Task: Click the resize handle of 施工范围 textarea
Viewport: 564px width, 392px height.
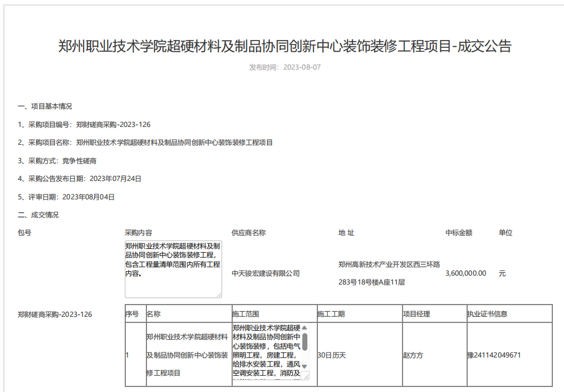Action: click(x=306, y=376)
